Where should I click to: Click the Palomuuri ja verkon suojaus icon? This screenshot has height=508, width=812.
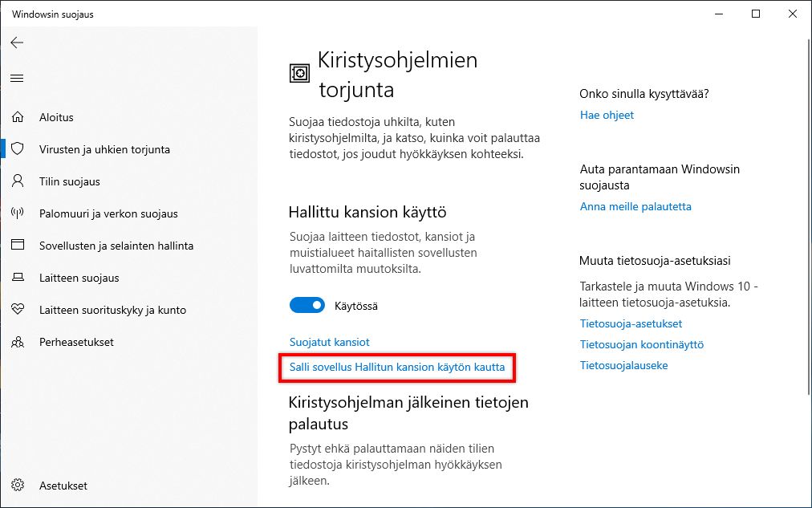[x=18, y=213]
